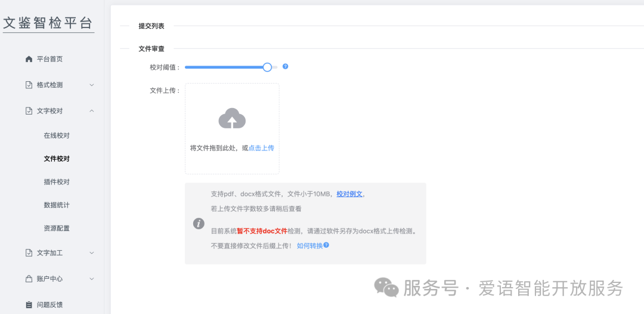Screen dimensions: 644x314
Task: Click the 校对阈值 slider handle
Action: (x=267, y=67)
